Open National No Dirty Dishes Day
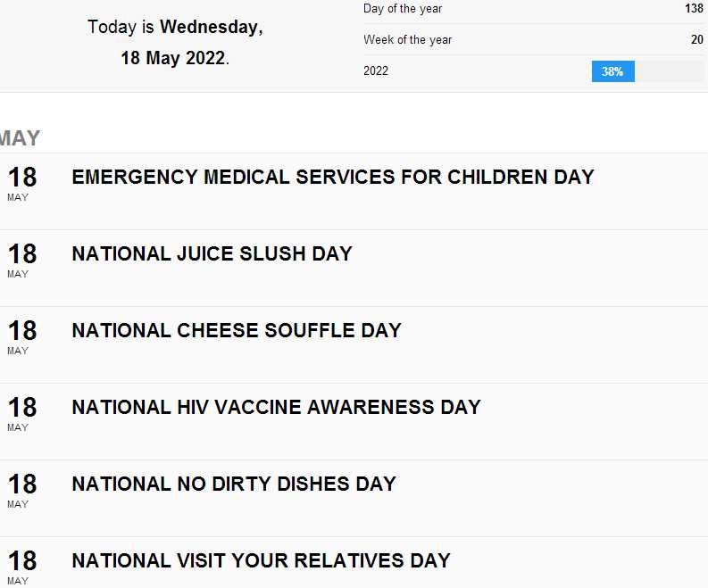This screenshot has width=708, height=588. pyautogui.click(x=233, y=484)
